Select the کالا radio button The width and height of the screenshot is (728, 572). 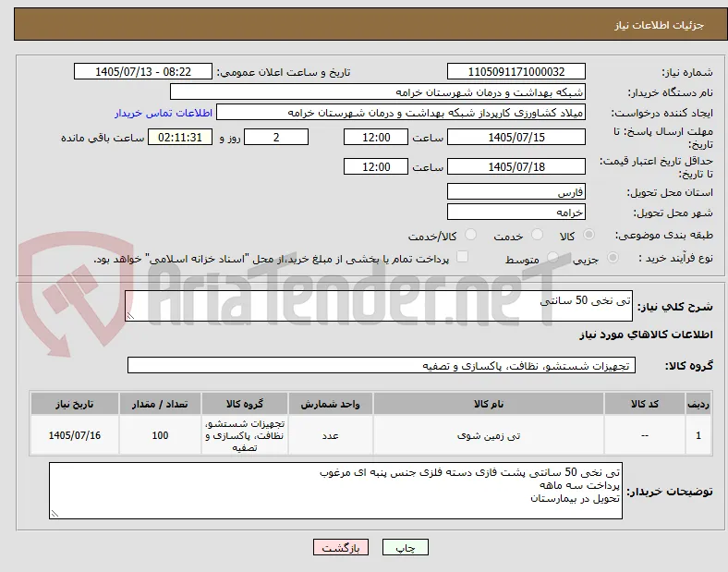click(x=588, y=235)
